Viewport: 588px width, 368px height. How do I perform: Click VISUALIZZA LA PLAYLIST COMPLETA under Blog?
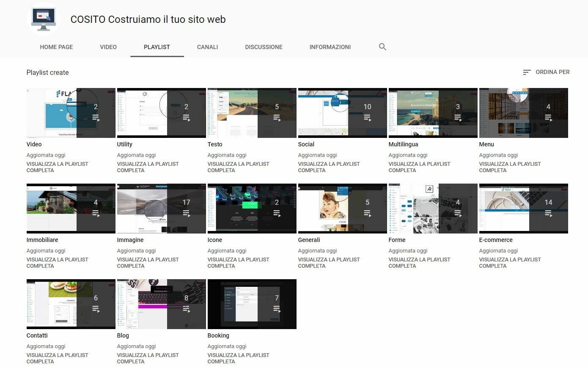click(148, 358)
